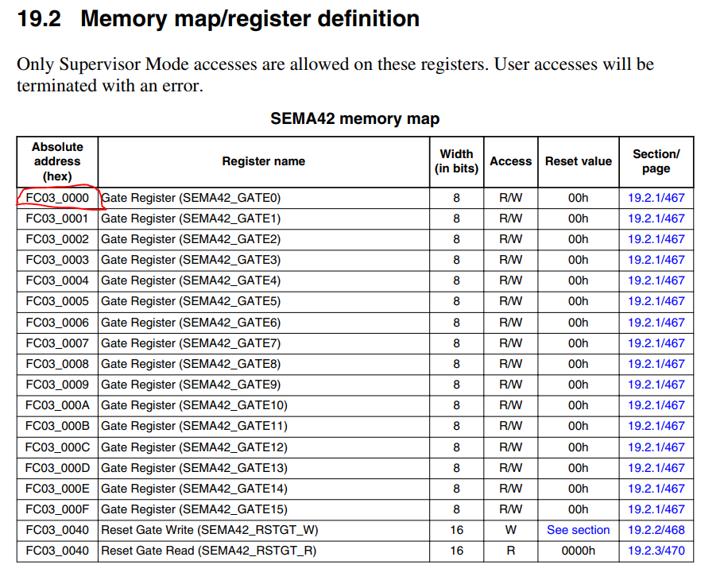The width and height of the screenshot is (728, 584).
Task: Follow section link in SEMA42_GATE11 row
Action: (x=656, y=426)
